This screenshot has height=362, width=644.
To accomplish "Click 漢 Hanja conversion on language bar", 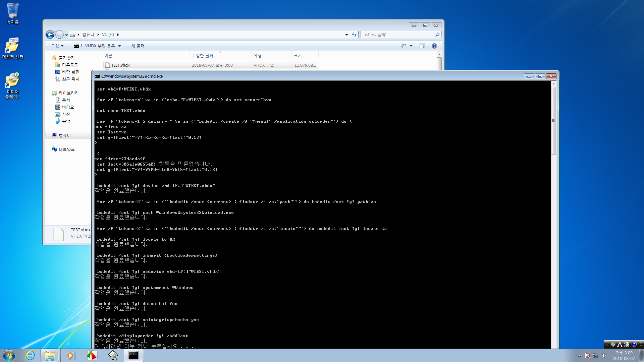I will click(626, 344).
